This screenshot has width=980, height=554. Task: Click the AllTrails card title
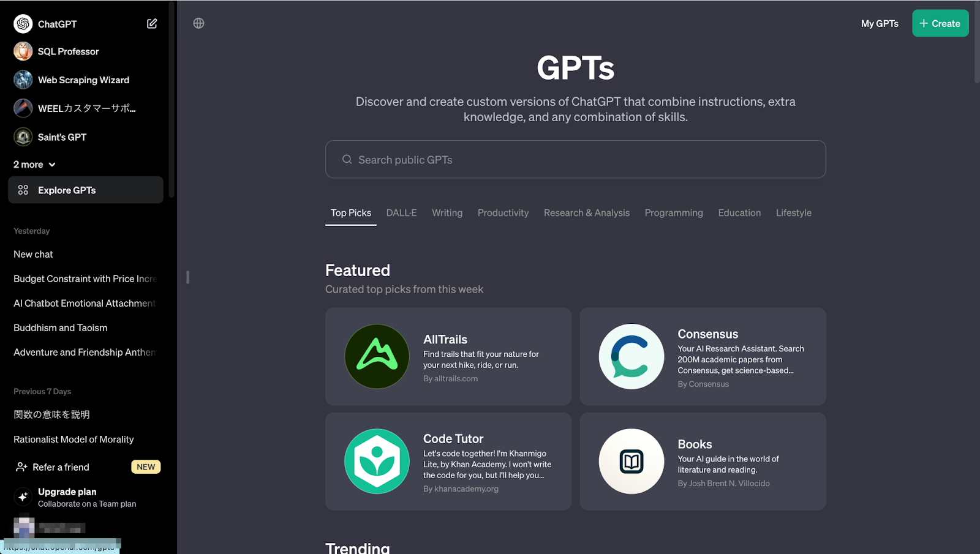point(445,339)
